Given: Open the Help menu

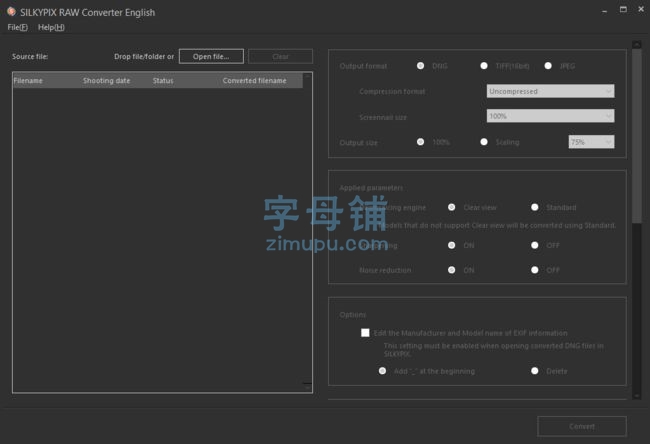Looking at the screenshot, I should (x=51, y=27).
